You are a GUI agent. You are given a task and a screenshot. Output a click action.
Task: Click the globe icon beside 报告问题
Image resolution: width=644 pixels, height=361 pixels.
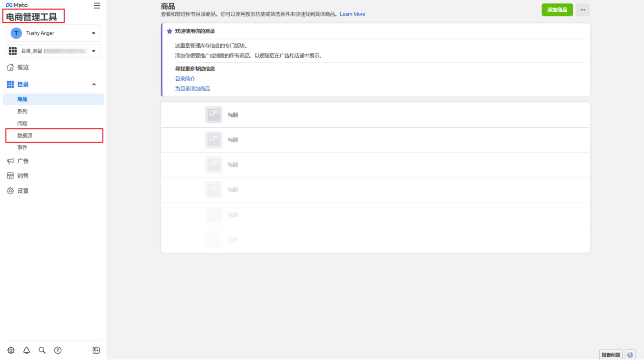pyautogui.click(x=630, y=355)
